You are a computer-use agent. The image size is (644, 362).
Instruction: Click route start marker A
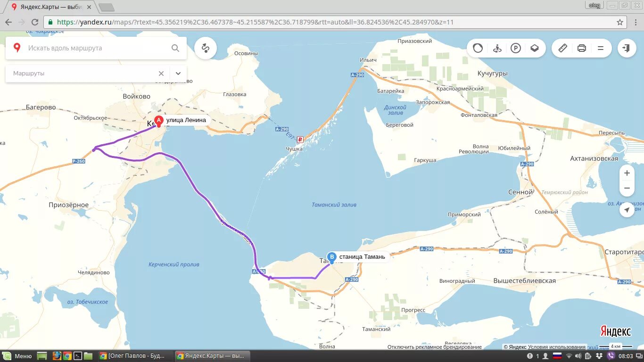[x=159, y=121]
